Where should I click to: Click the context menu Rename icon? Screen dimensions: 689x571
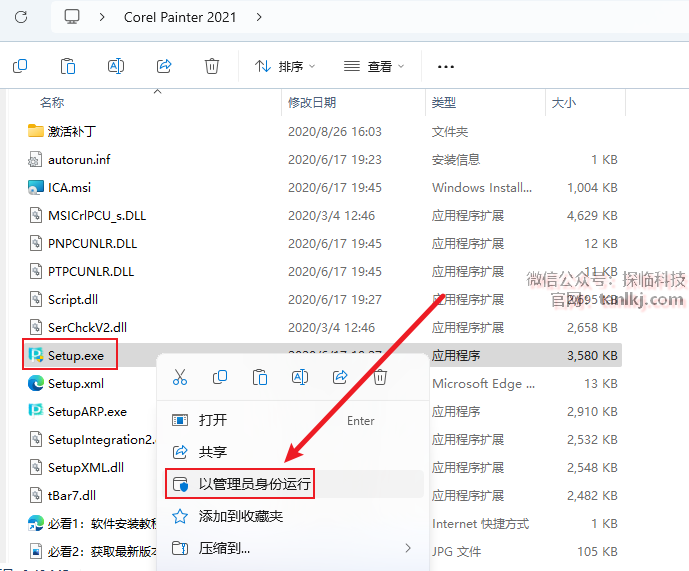point(299,377)
